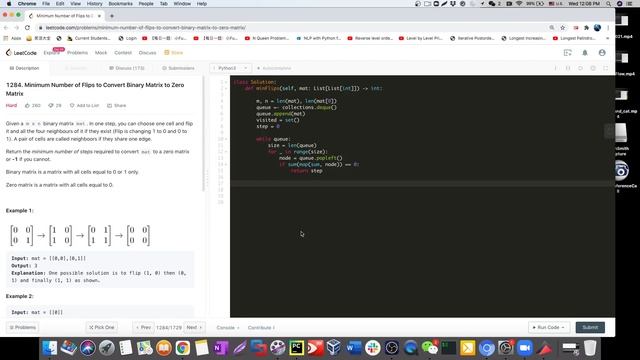Open Chrome profile avatar
This screenshot has width=640, height=360.
pos(597,28)
